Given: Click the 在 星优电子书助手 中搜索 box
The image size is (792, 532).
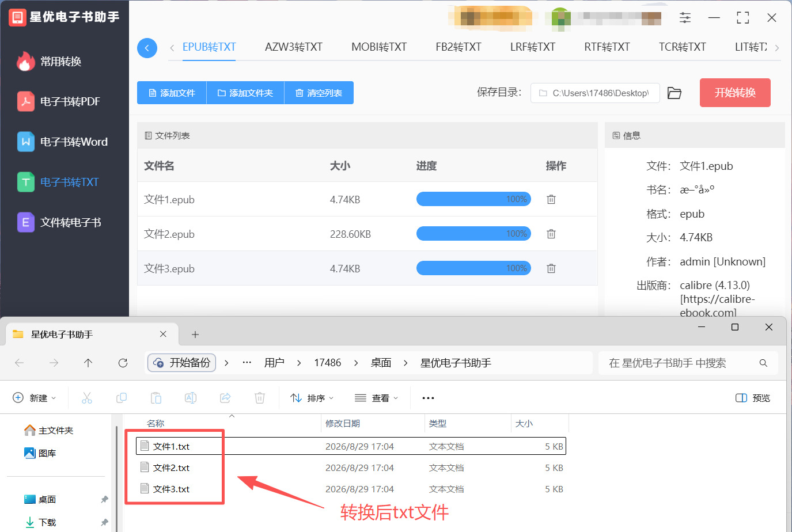Looking at the screenshot, I should coord(688,363).
